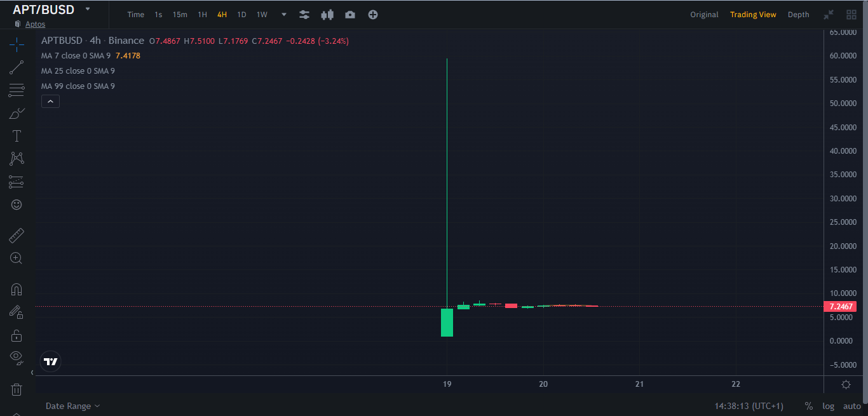Select the crosshair cursor tool
The width and height of the screenshot is (868, 416).
click(x=17, y=44)
